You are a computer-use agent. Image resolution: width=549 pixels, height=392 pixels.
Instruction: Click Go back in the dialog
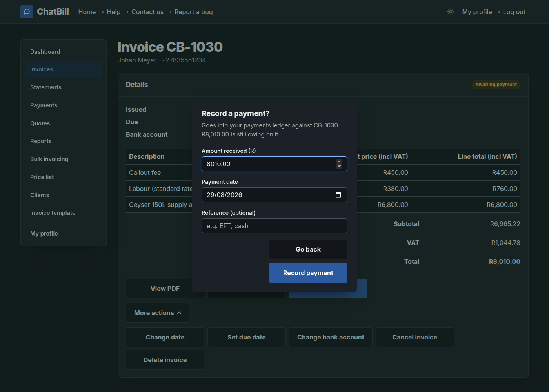(308, 249)
